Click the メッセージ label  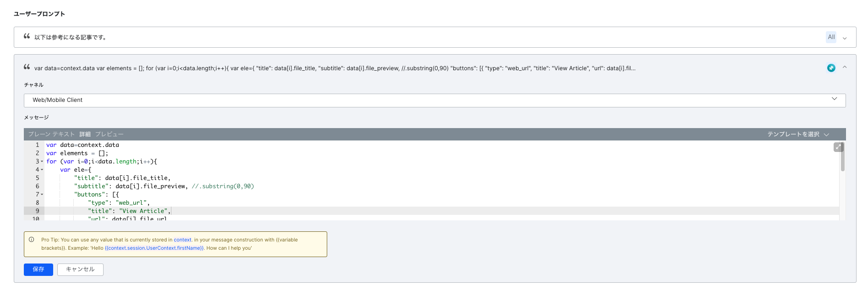click(x=36, y=118)
